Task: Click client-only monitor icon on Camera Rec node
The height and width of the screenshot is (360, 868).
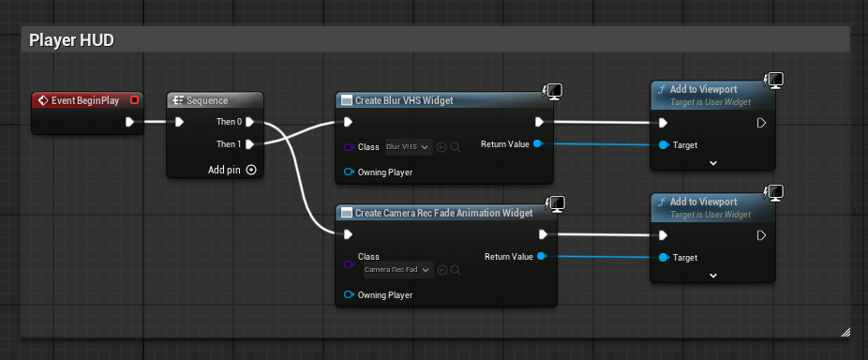Action: tap(556, 204)
